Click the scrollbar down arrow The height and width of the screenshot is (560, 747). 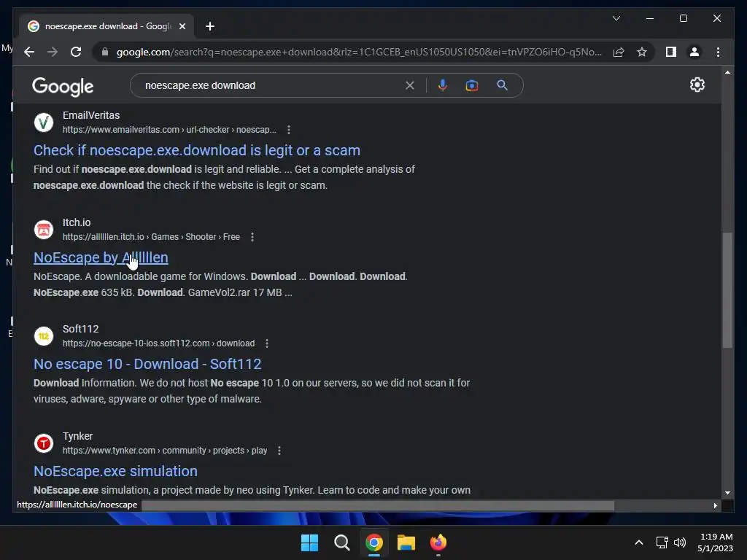coord(727,494)
